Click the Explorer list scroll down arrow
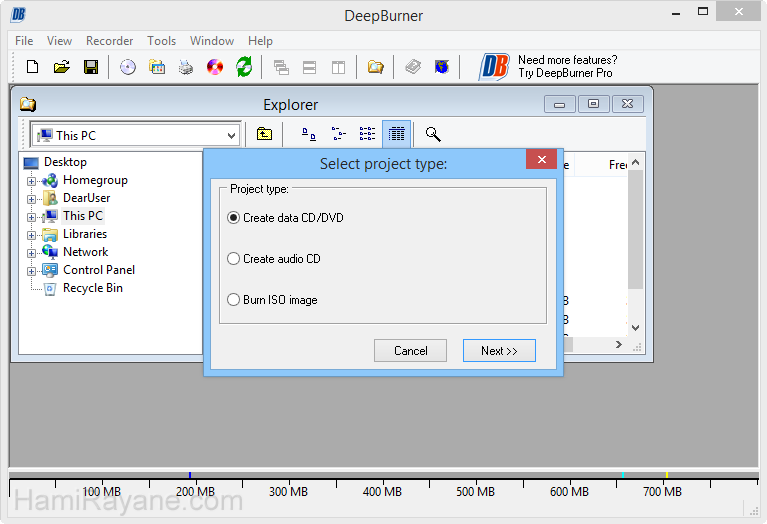Viewport: 767px width, 524px height. coord(635,328)
